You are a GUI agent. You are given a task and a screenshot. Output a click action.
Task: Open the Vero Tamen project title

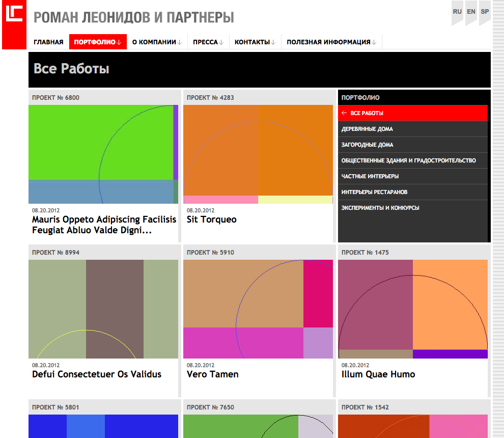pos(212,374)
